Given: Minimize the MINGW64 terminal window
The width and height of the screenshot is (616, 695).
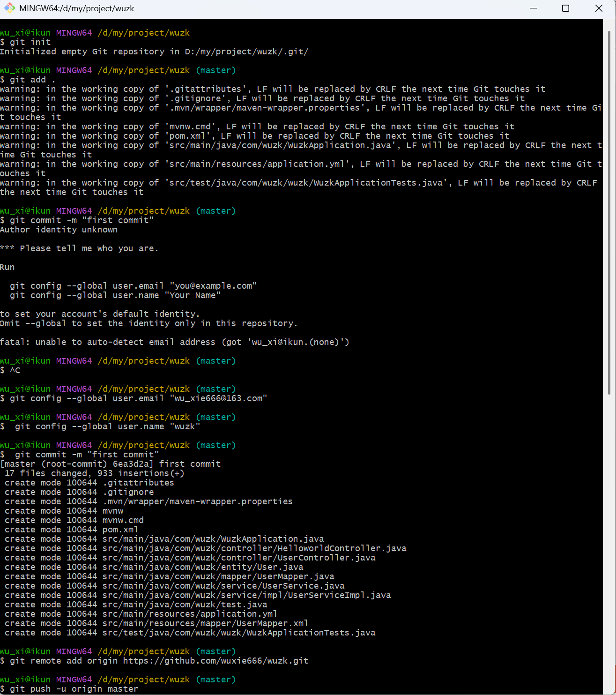Looking at the screenshot, I should (x=533, y=8).
